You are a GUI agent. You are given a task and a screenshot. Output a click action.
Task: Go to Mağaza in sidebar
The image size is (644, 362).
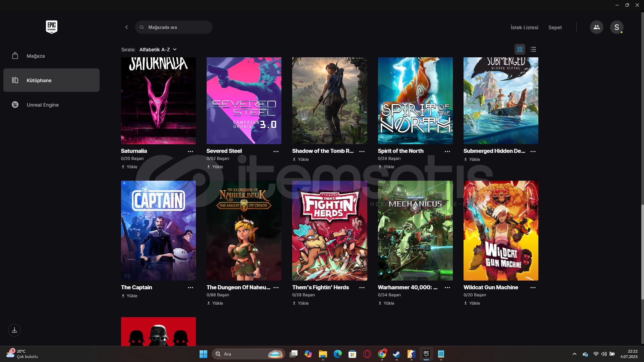click(51, 56)
